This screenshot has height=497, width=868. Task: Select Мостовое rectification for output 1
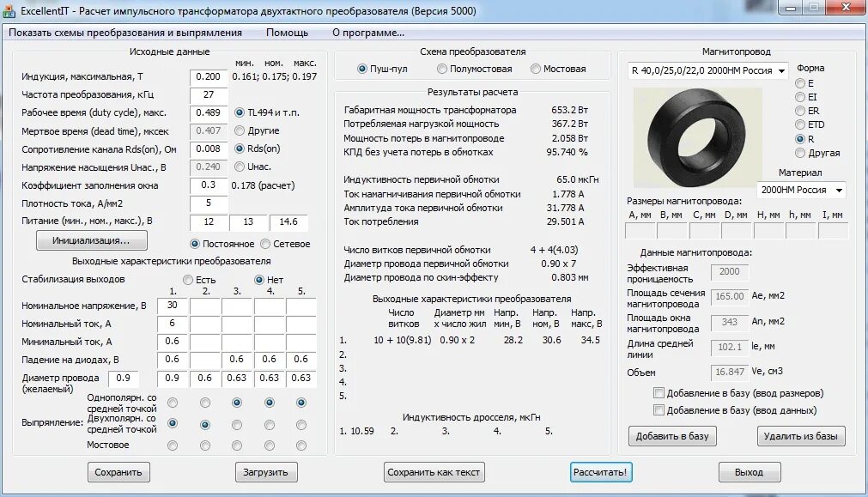[x=173, y=445]
